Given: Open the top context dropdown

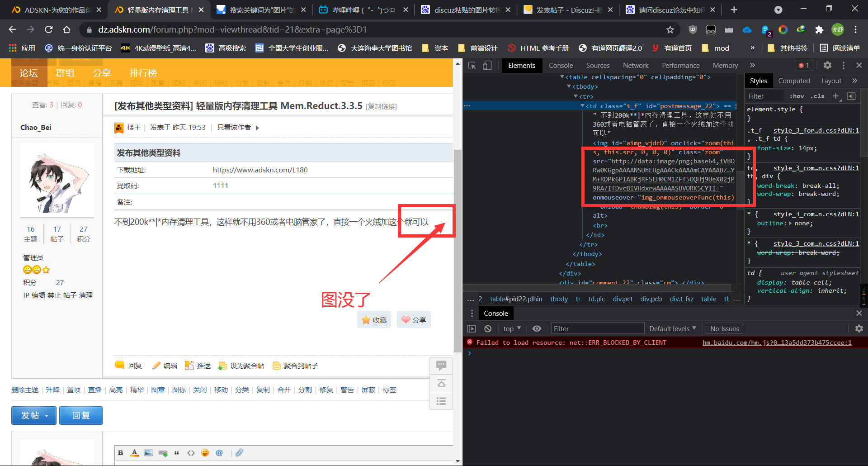Looking at the screenshot, I should (x=512, y=329).
